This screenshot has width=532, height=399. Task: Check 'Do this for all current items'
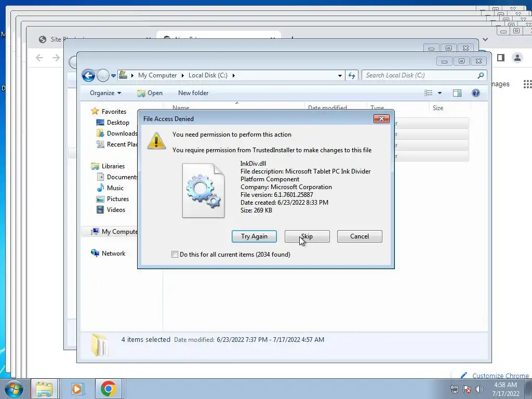[x=175, y=255]
